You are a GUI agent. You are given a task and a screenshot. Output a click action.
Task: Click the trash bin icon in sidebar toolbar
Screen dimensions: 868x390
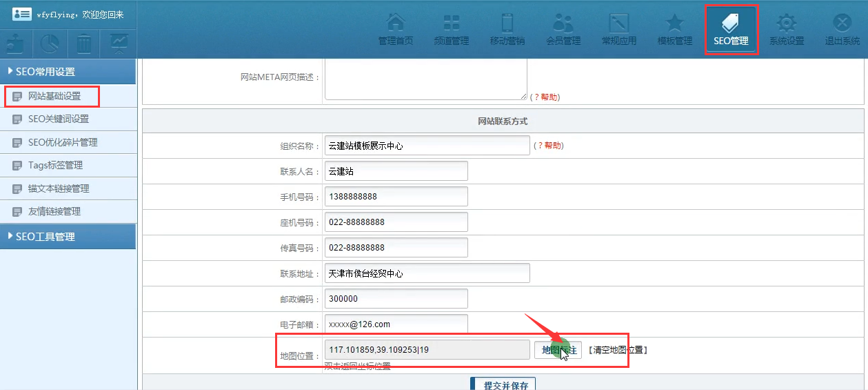tap(84, 43)
